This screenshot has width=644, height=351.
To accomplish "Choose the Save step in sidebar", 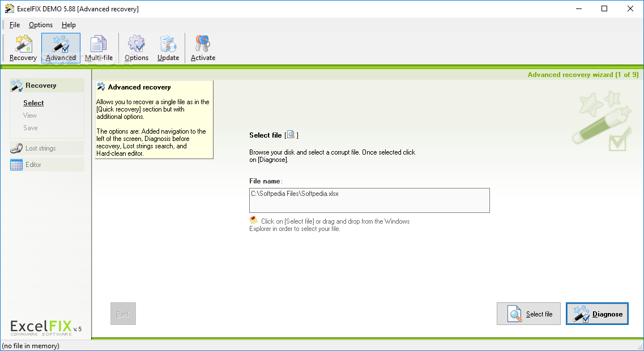I will pyautogui.click(x=31, y=128).
